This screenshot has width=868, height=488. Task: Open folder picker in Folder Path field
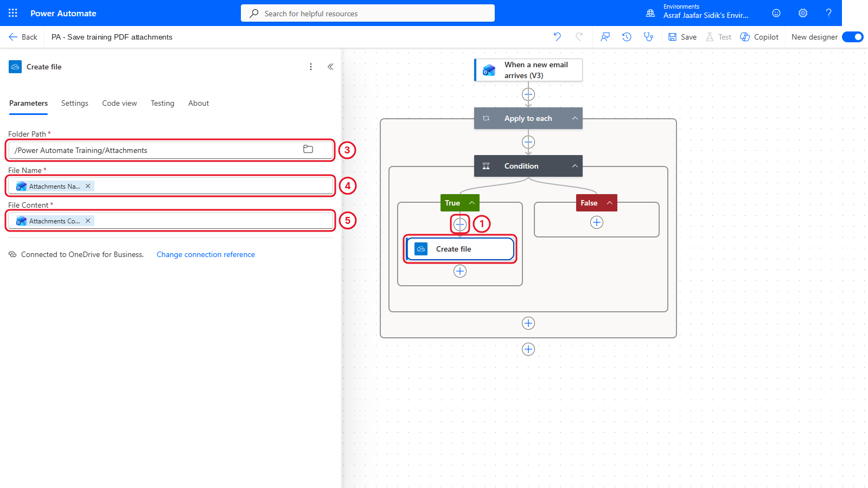click(x=308, y=149)
